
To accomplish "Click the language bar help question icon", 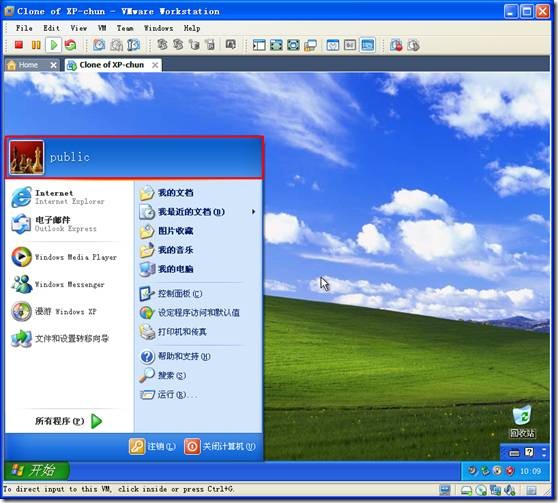I will [530, 452].
